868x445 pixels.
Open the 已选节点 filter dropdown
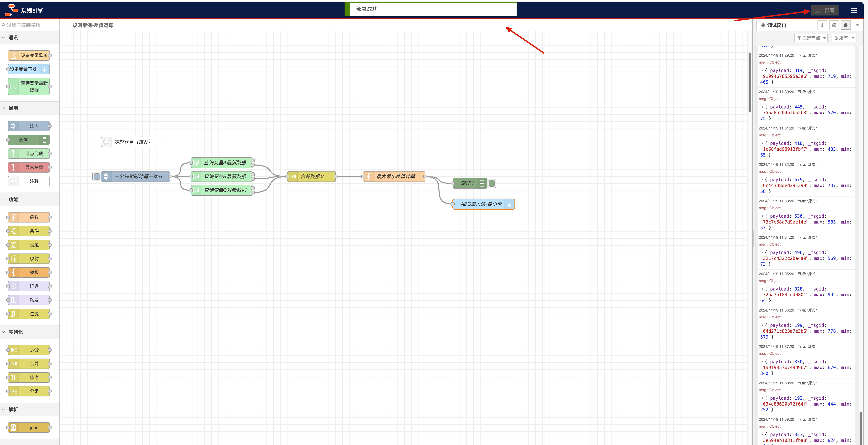pyautogui.click(x=811, y=38)
